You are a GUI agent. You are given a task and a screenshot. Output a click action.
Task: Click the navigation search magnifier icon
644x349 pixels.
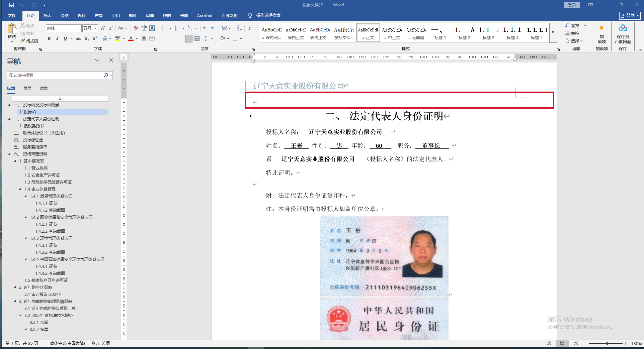pyautogui.click(x=106, y=75)
